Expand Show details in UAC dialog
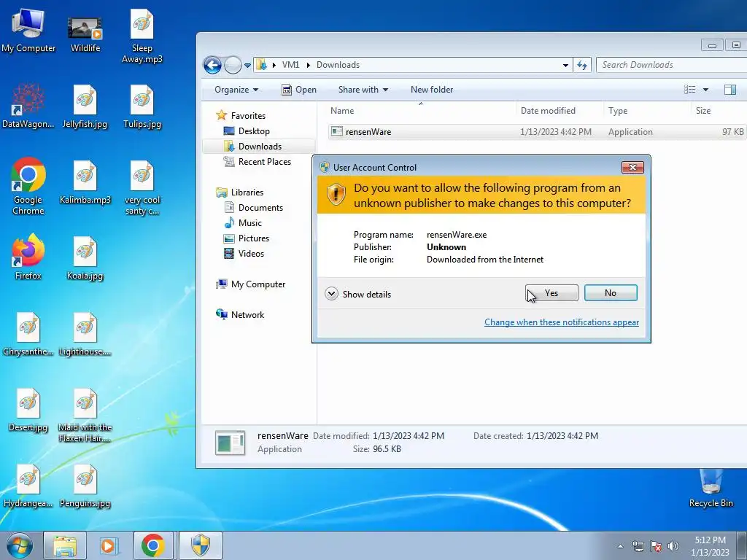747x560 pixels. click(x=357, y=294)
